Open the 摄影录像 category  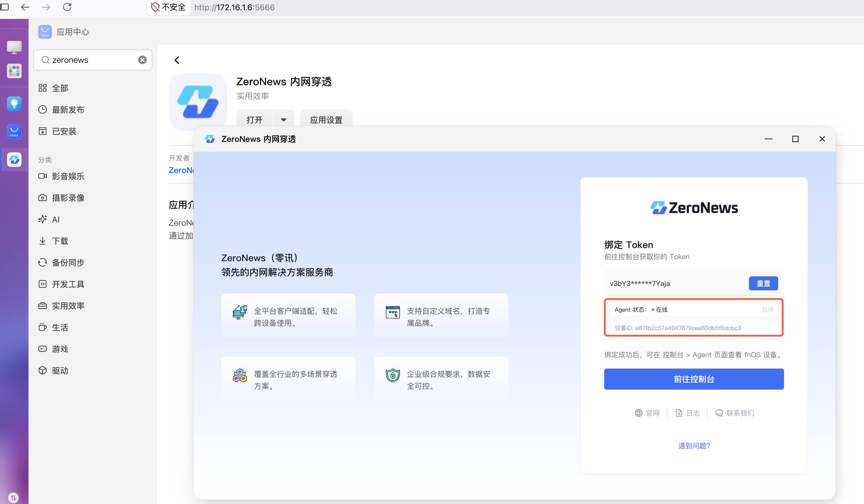point(61,198)
